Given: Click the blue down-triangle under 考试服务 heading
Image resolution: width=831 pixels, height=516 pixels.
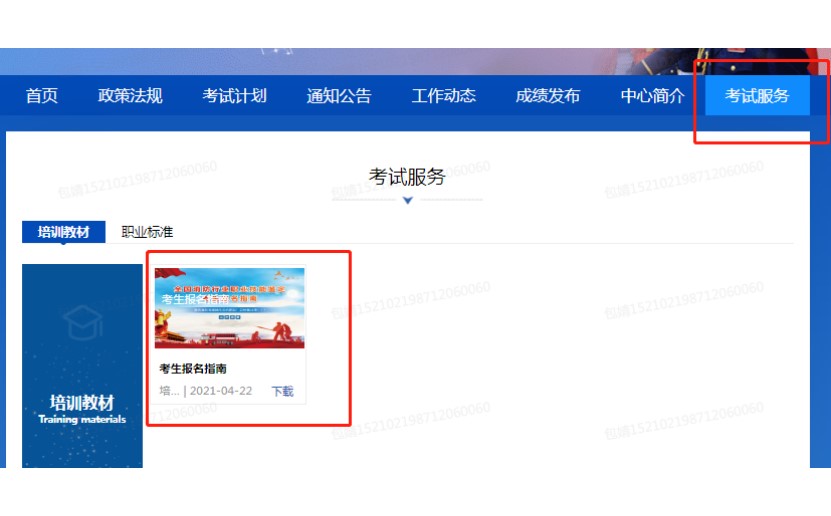Looking at the screenshot, I should (408, 200).
